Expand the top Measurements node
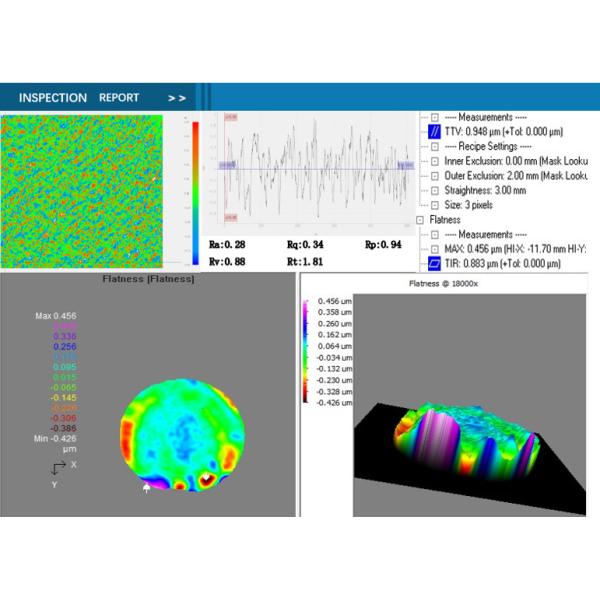This screenshot has height=600, width=600. (434, 116)
